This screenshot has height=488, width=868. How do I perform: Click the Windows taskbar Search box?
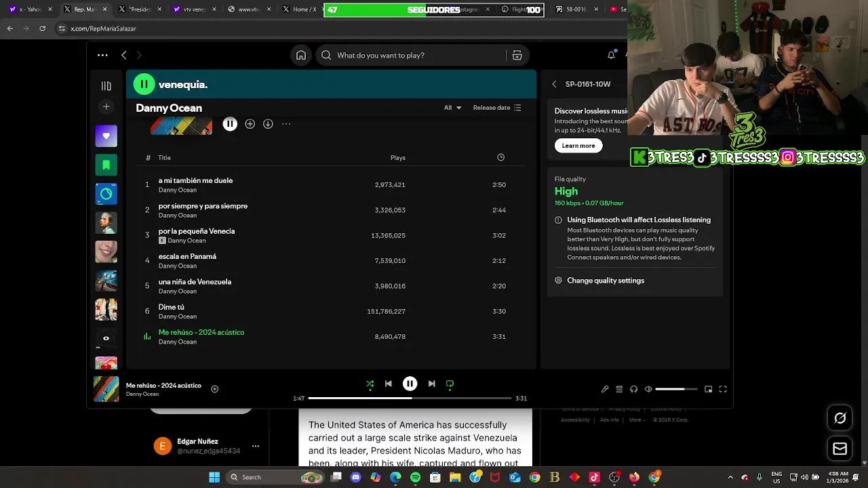[275, 477]
